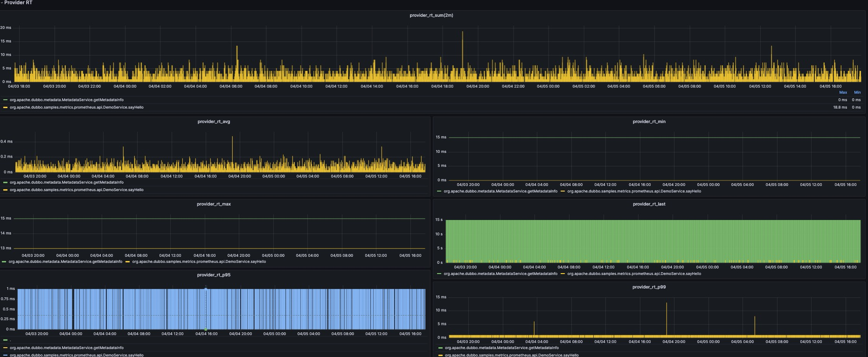Click yellow sayHello color swatch in provider_rt_min legend
The image size is (868, 357).
coord(563,191)
